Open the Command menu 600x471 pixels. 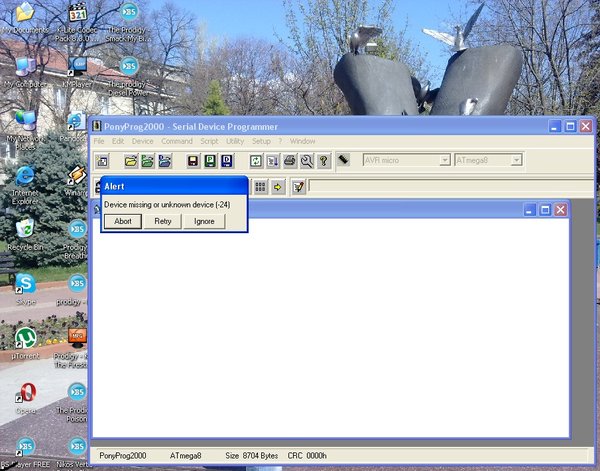tap(177, 141)
